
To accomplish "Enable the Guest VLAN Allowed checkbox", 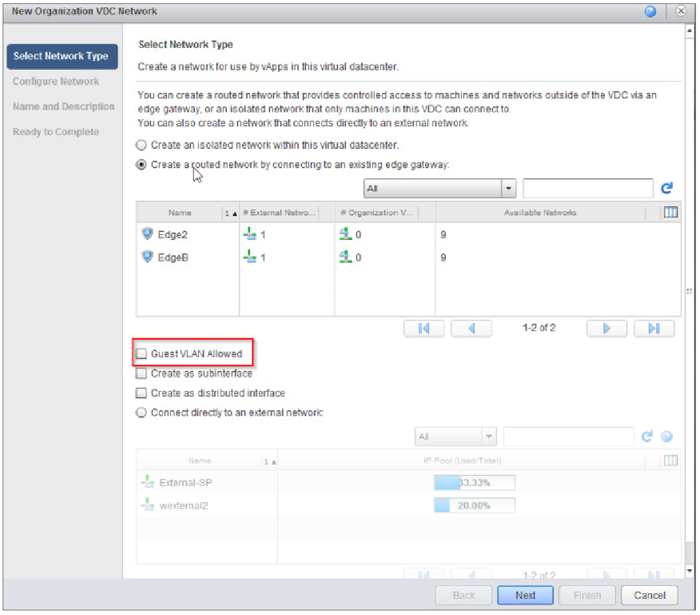I will 141,353.
